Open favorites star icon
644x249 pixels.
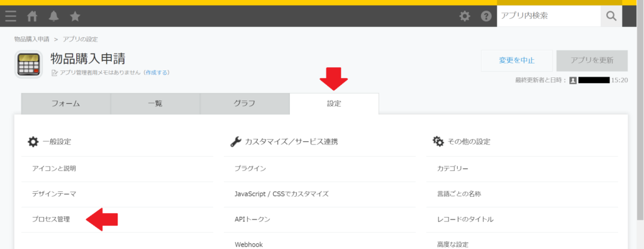click(75, 16)
